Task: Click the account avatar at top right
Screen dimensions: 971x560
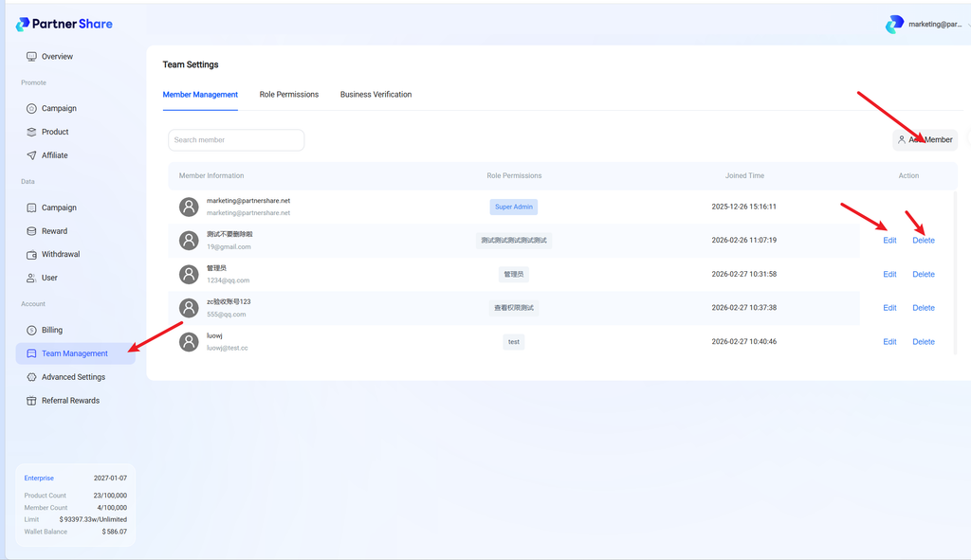Action: click(894, 24)
